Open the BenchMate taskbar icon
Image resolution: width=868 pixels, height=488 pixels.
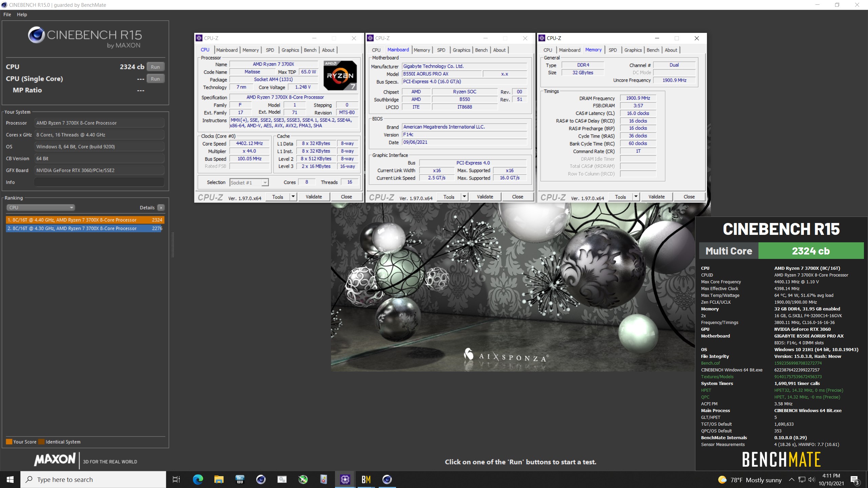366,479
